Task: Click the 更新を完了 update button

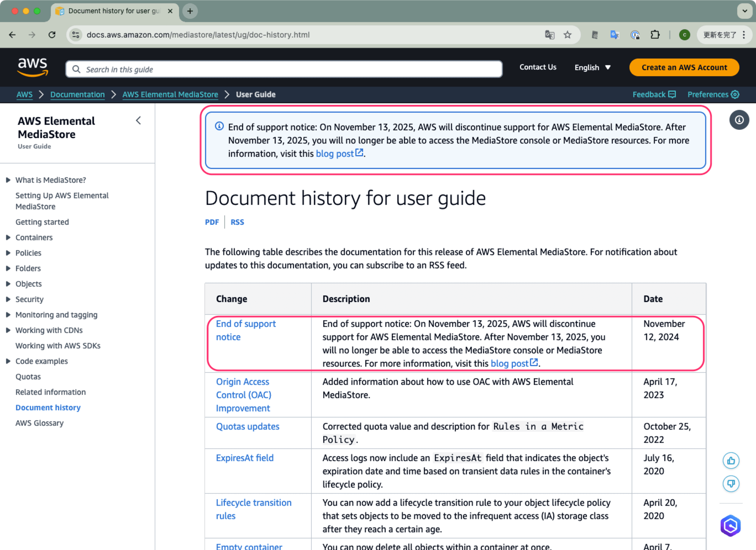Action: coord(719,35)
